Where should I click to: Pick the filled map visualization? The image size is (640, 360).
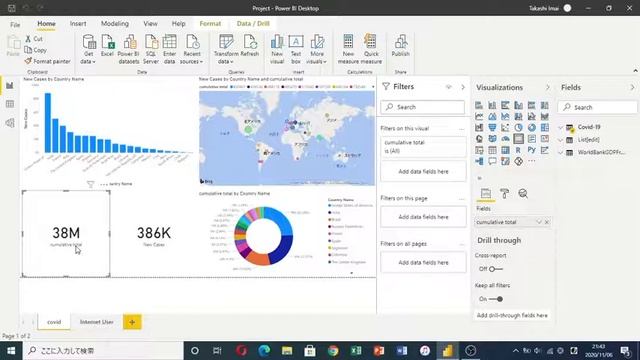click(492, 139)
